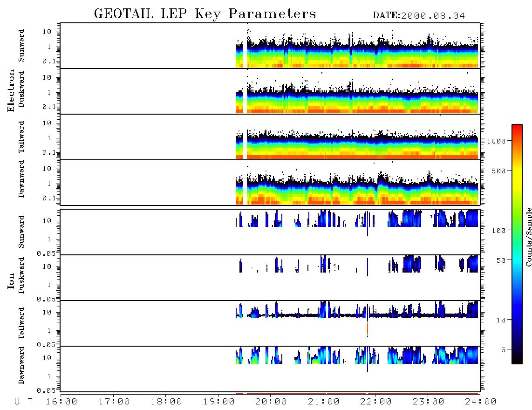Click the red spike in Ion Tailward panel
This screenshot has height=410, width=532.
(x=368, y=329)
